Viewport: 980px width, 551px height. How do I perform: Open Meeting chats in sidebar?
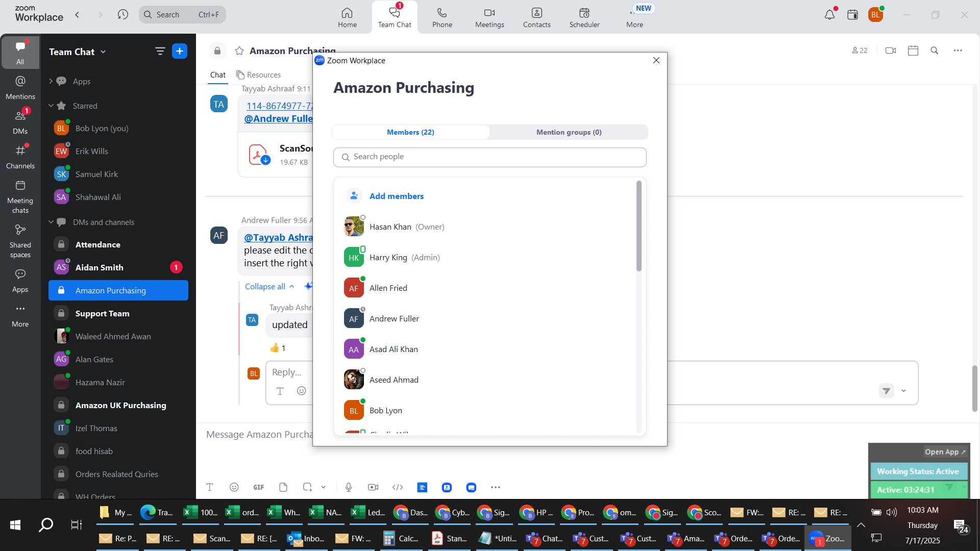tap(20, 197)
